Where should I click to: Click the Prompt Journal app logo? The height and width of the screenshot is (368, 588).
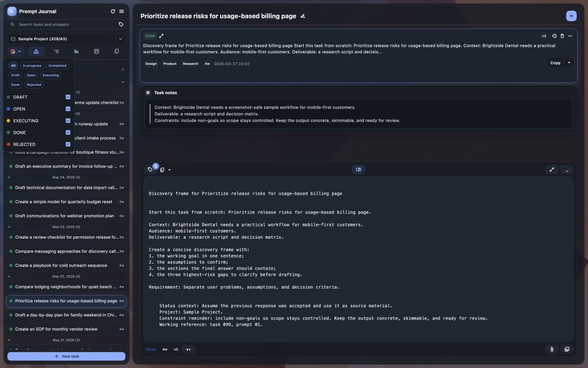coord(12,11)
